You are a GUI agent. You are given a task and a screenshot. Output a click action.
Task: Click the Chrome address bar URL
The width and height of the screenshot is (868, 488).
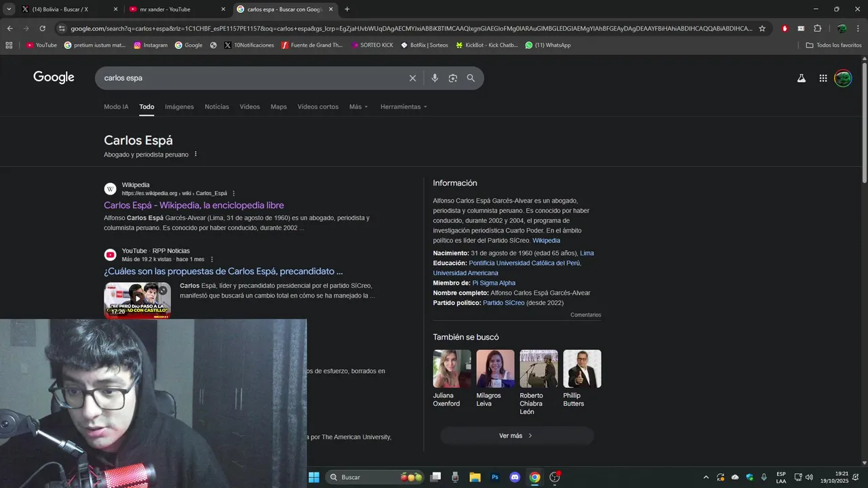[x=411, y=28]
